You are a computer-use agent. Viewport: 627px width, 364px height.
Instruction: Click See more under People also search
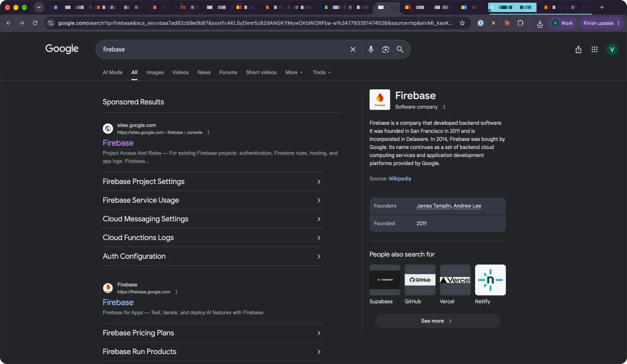click(438, 321)
